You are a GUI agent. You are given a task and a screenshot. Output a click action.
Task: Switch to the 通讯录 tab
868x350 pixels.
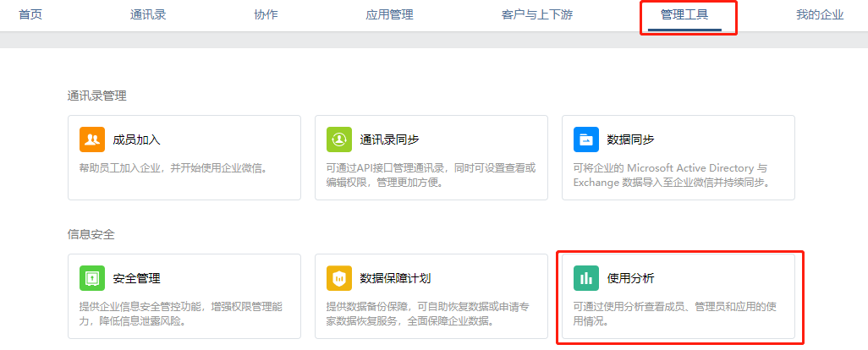(148, 15)
